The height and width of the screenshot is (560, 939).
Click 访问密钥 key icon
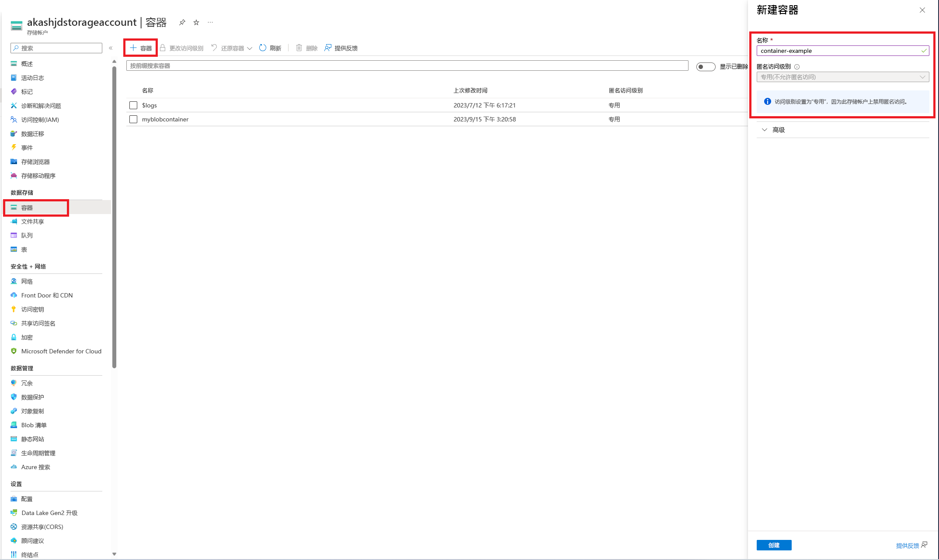click(14, 309)
